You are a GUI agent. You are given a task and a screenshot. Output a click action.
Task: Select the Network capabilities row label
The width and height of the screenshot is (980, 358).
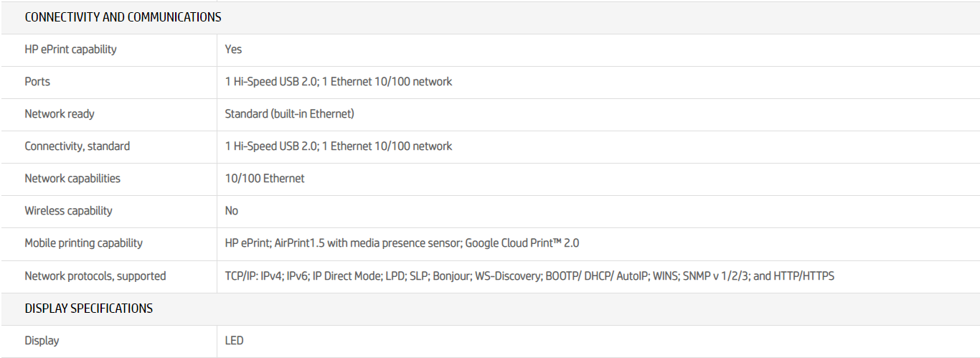point(72,179)
